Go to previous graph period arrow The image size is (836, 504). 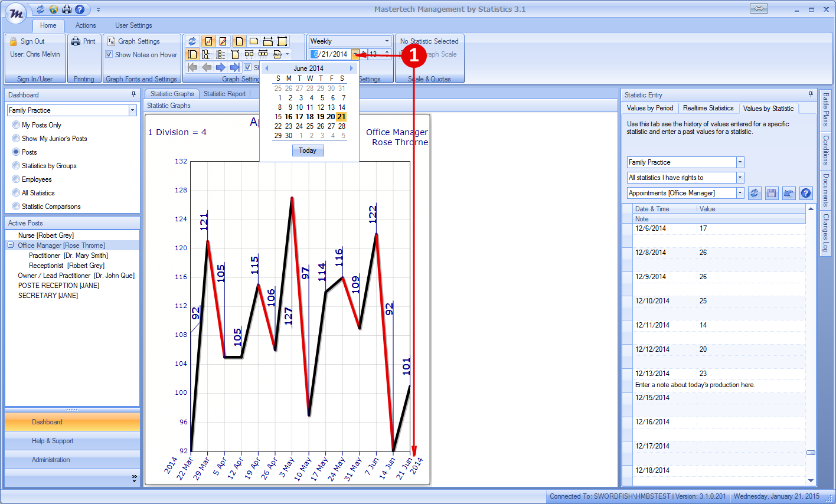coord(207,67)
